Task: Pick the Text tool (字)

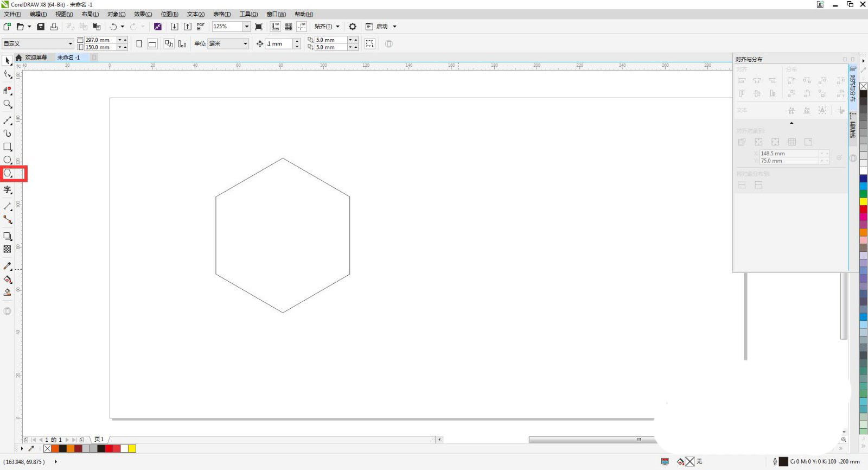Action: click(8, 190)
